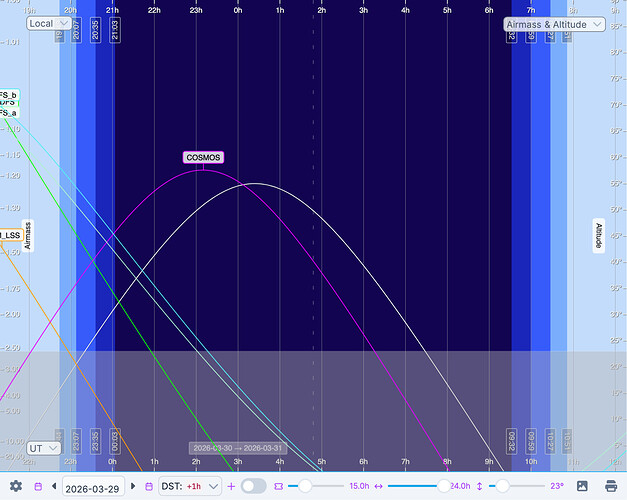Open the UT time axis dropdown
The image size is (627, 500).
coord(45,448)
